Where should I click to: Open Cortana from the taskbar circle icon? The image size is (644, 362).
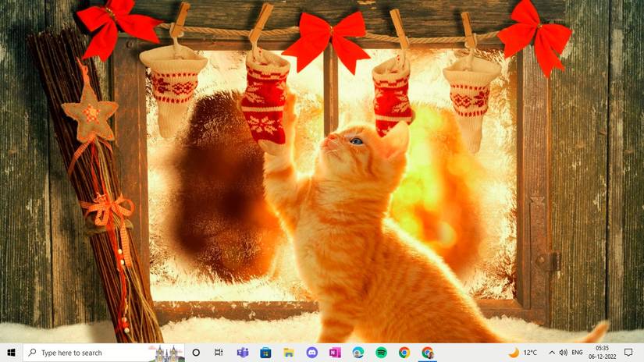pos(196,353)
